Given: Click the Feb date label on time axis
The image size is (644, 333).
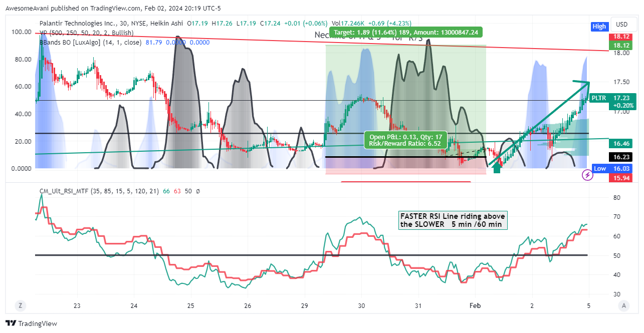Looking at the screenshot, I should click(475, 305).
